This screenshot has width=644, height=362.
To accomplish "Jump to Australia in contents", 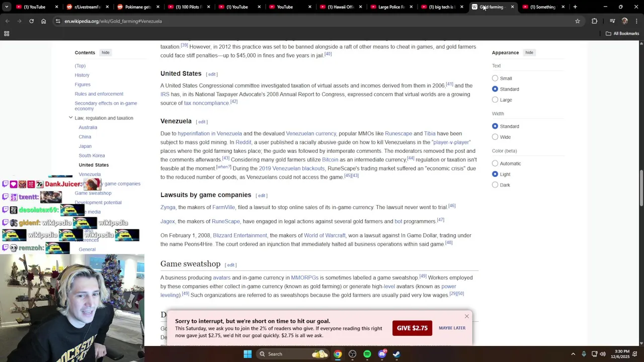I will pos(88,127).
